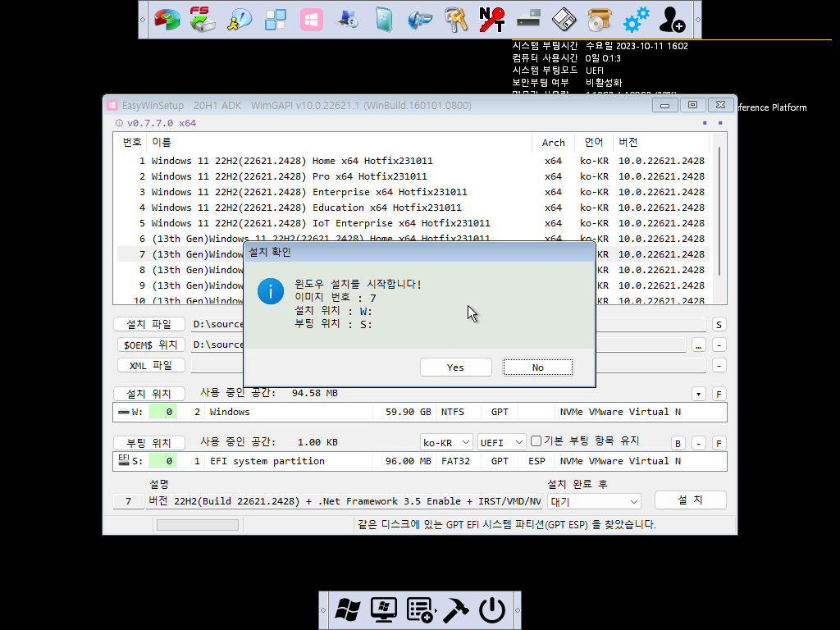Click the 번호 column header
This screenshot has width=840, height=630.
tap(132, 142)
